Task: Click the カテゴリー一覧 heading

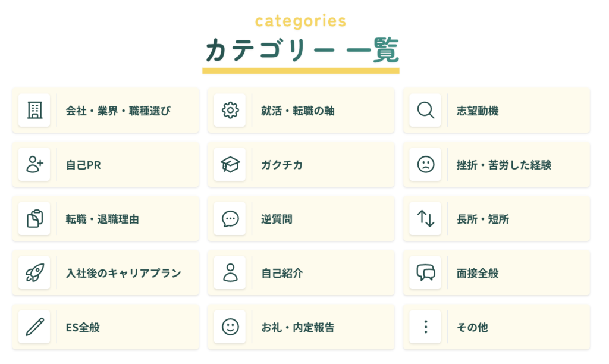Action: click(302, 50)
